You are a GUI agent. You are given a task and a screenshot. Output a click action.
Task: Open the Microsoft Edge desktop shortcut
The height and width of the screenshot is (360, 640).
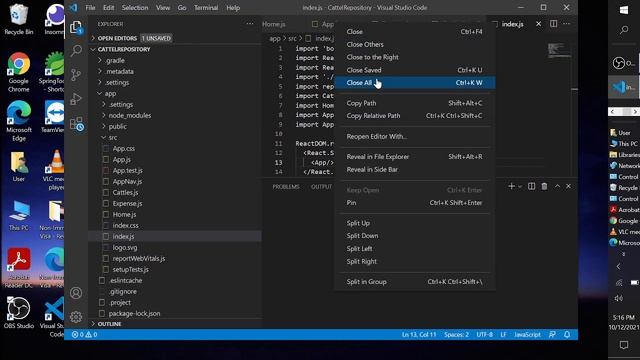click(x=18, y=121)
